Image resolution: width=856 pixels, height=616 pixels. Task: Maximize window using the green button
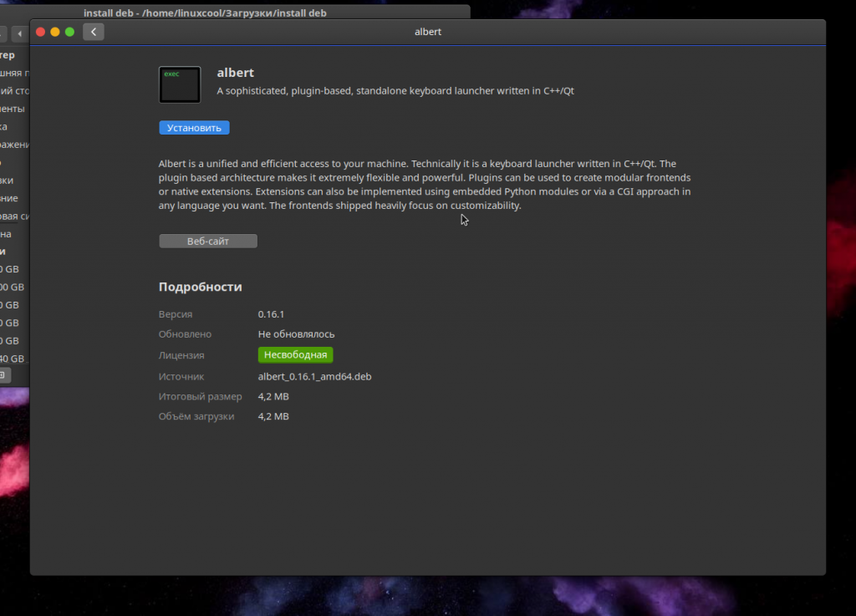point(69,32)
